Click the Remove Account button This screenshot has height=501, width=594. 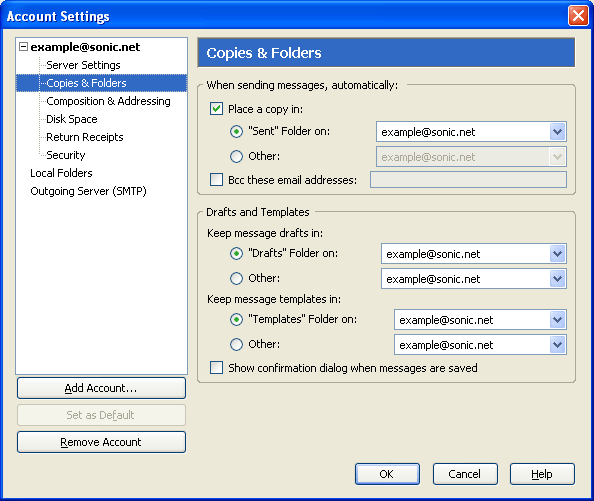101,442
